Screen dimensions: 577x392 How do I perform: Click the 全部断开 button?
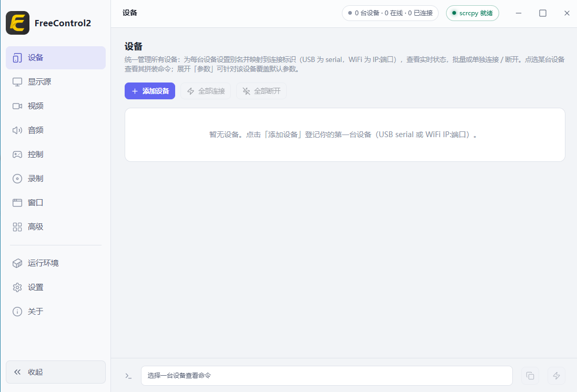261,91
